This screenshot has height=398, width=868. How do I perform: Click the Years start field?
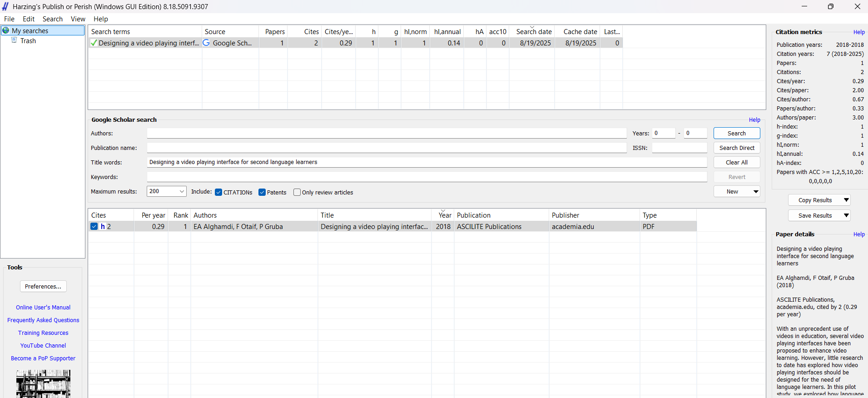(x=664, y=133)
